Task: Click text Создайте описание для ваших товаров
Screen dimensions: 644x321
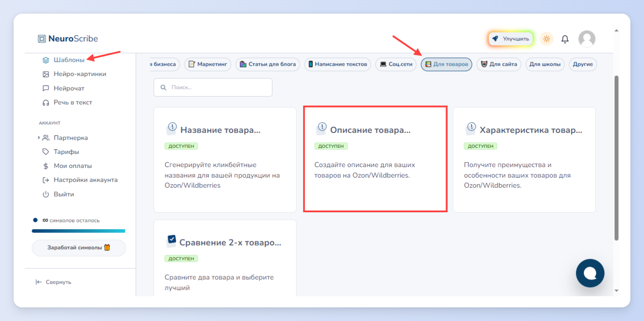Action: 364,170
